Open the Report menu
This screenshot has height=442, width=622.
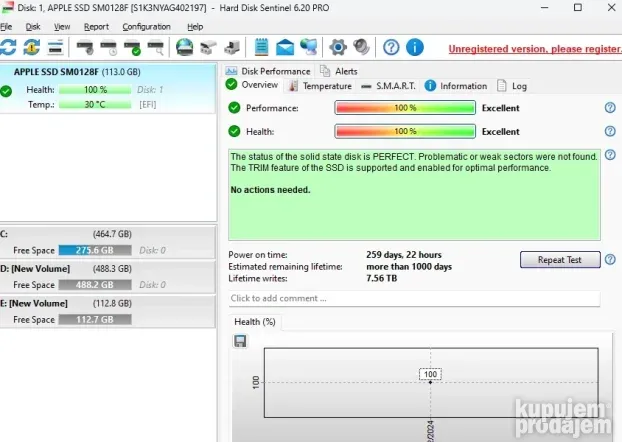click(96, 27)
